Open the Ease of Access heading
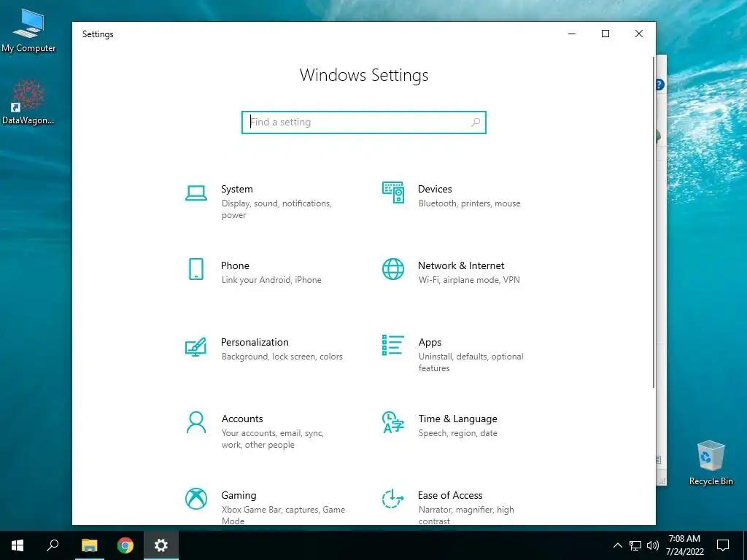This screenshot has width=747, height=560. (x=449, y=496)
